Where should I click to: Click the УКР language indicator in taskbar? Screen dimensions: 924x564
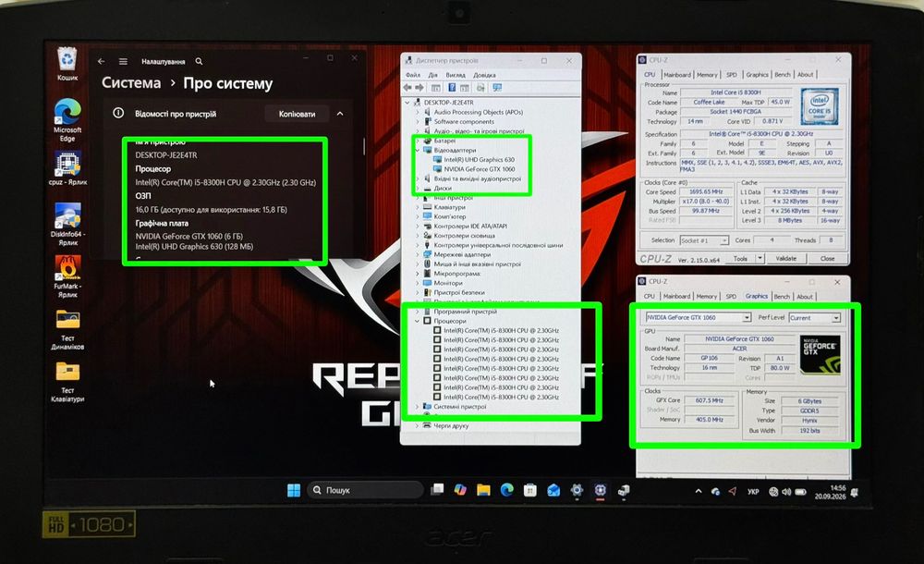coord(753,492)
